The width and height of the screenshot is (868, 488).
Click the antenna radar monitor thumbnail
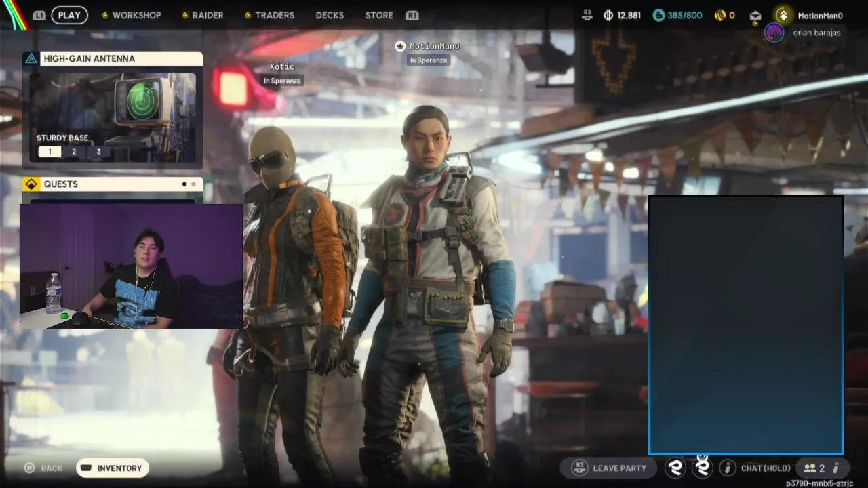(x=142, y=102)
